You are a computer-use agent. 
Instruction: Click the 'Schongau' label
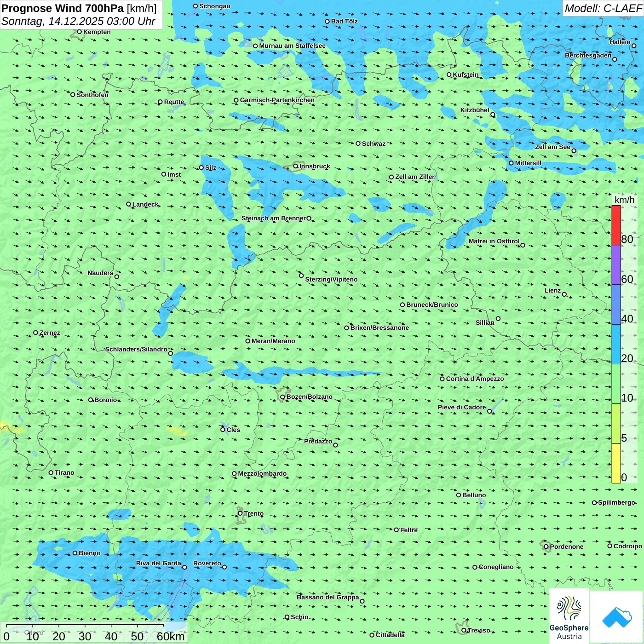(x=215, y=6)
